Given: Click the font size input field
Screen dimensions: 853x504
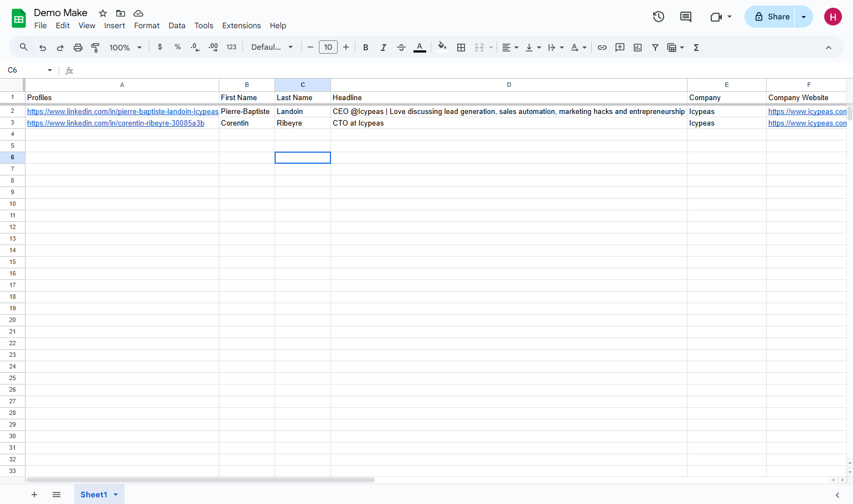Looking at the screenshot, I should pos(328,47).
